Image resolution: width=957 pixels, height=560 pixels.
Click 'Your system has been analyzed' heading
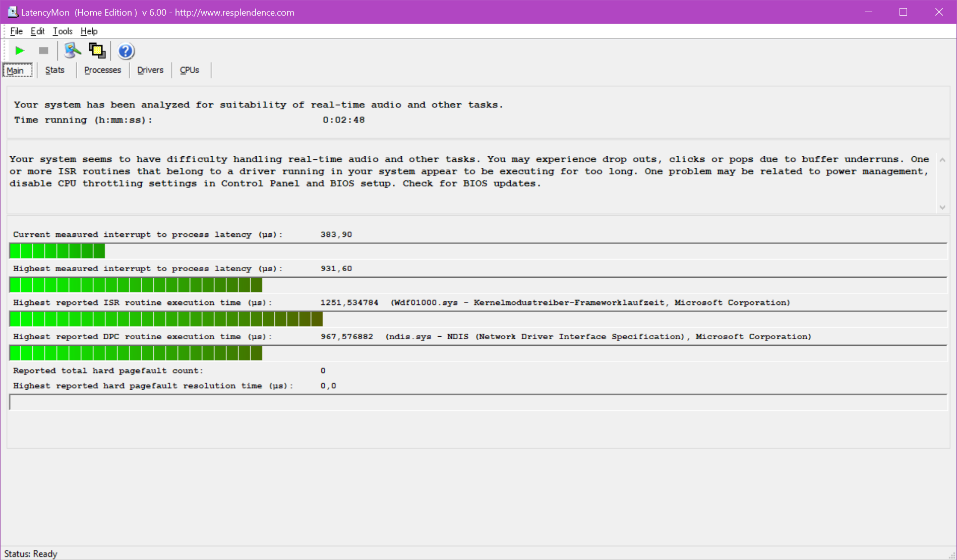tap(258, 105)
